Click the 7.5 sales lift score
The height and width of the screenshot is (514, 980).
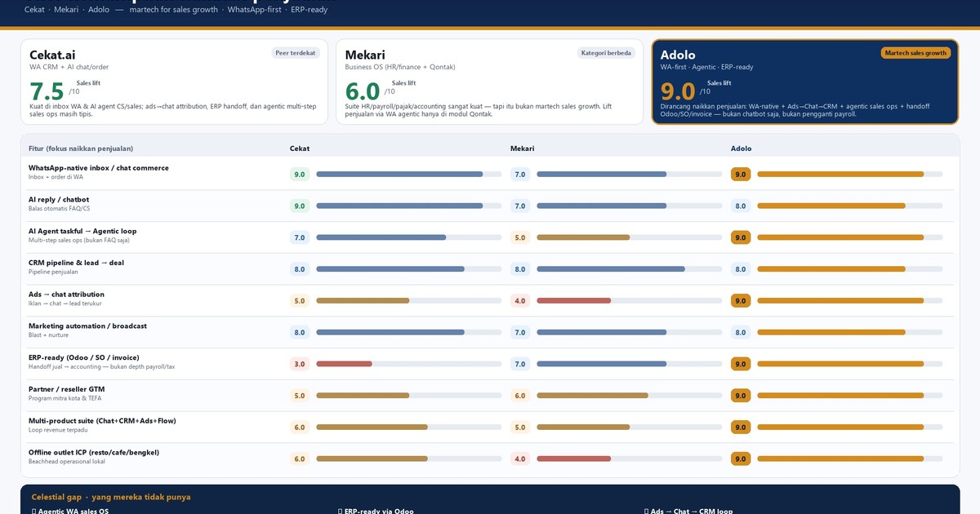[x=47, y=91]
